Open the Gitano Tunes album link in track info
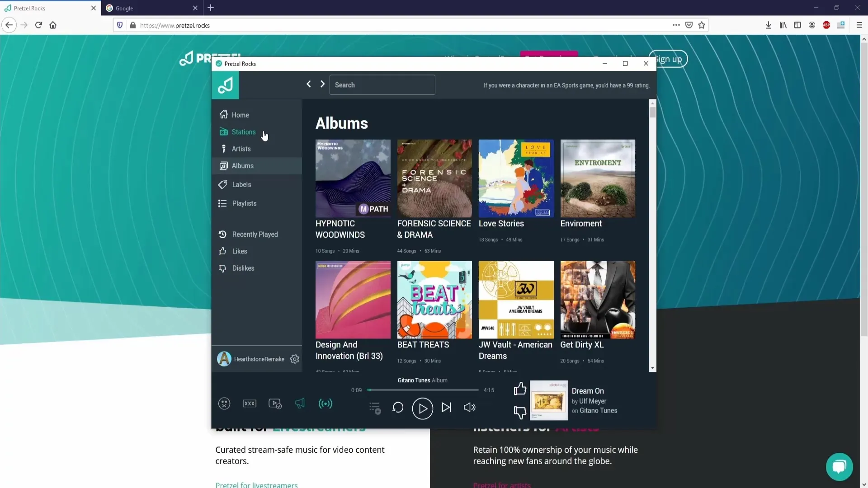Image resolution: width=868 pixels, height=488 pixels. pos(598,411)
